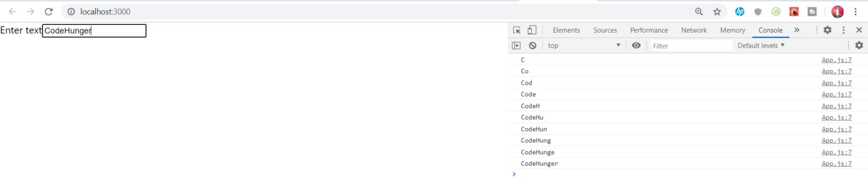Reload the page with the refresh icon
Image resolution: width=868 pixels, height=196 pixels.
click(x=49, y=11)
